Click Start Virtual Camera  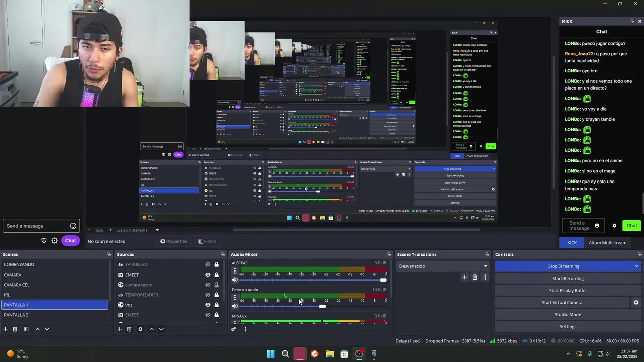[x=562, y=302]
